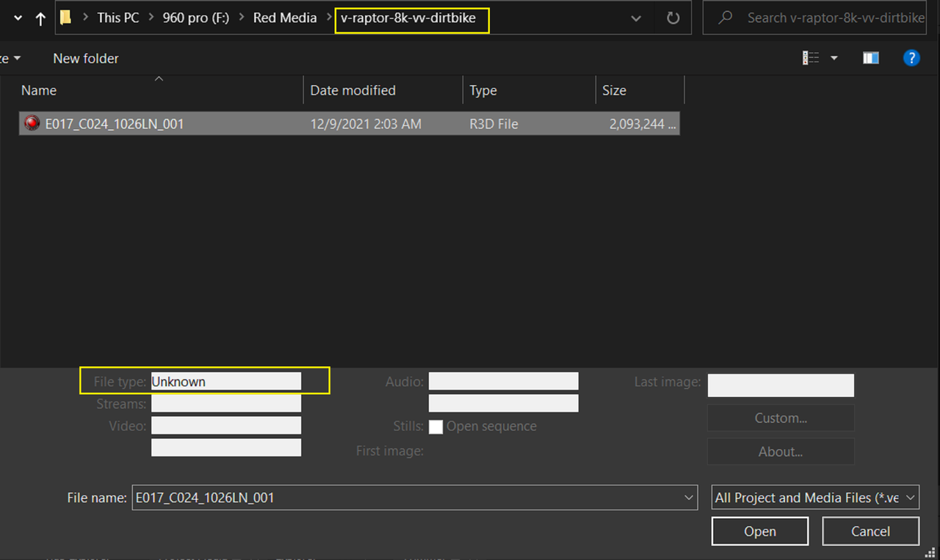Viewport: 940px width, 560px height.
Task: Go up one folder level arrow
Action: pyautogui.click(x=40, y=18)
